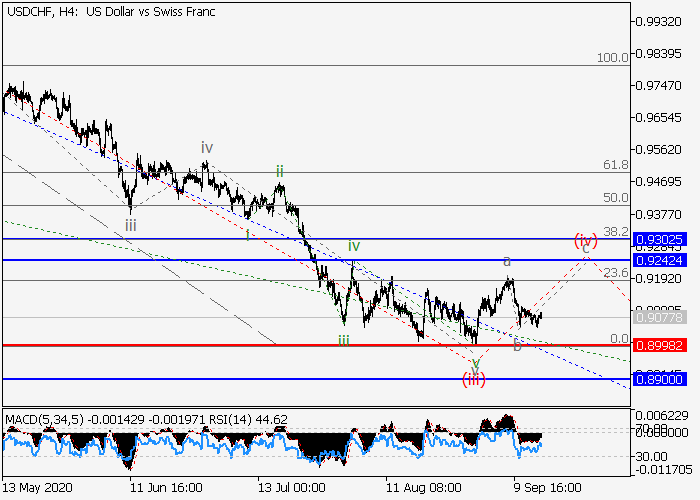The height and width of the screenshot is (500, 700).
Task: Select the 38.2 Fibonacci level label
Action: tap(616, 231)
